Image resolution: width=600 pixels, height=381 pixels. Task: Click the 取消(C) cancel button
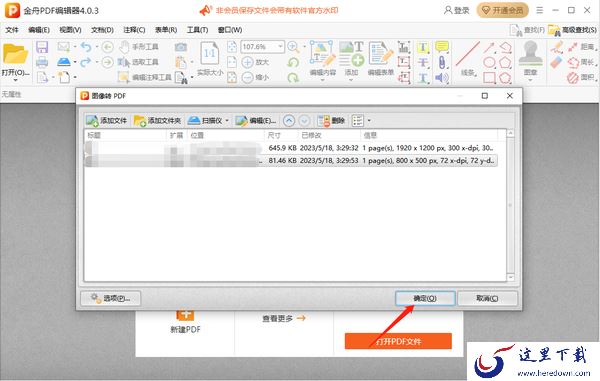click(x=487, y=298)
